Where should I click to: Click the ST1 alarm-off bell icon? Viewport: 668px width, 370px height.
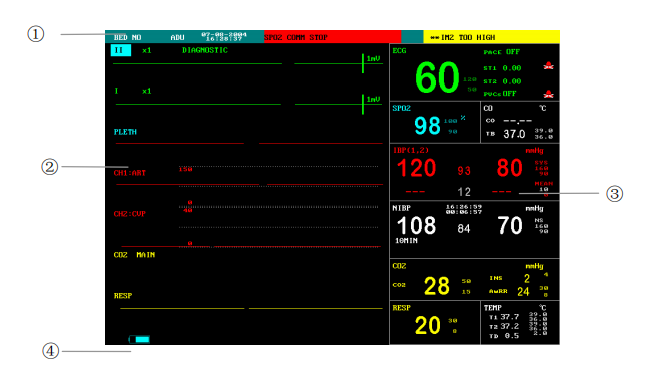548,66
